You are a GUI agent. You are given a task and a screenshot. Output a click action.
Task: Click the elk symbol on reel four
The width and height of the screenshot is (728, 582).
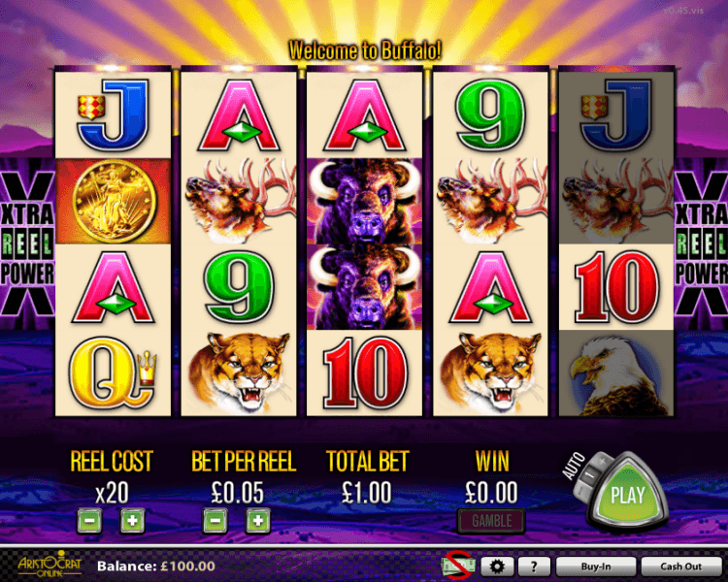click(491, 202)
